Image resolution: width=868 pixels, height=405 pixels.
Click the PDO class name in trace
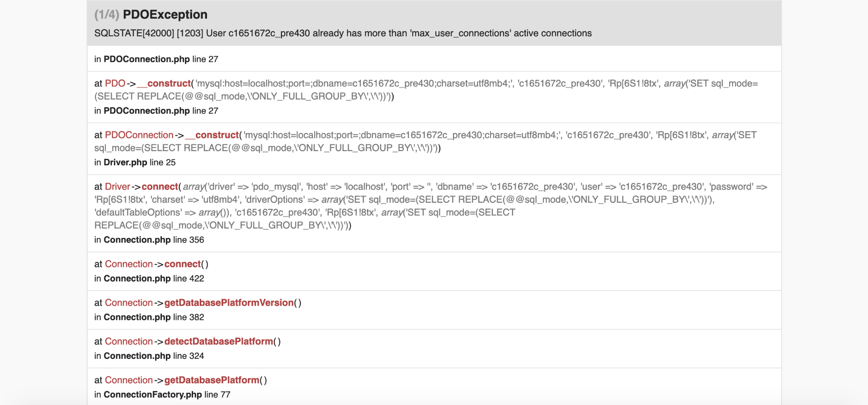point(115,84)
